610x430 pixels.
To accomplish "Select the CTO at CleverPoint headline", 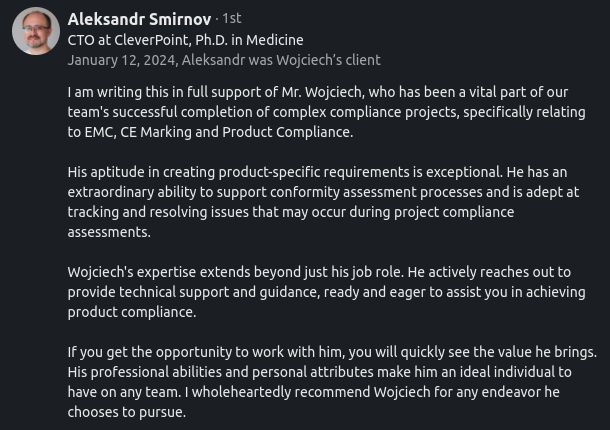I will tap(185, 40).
